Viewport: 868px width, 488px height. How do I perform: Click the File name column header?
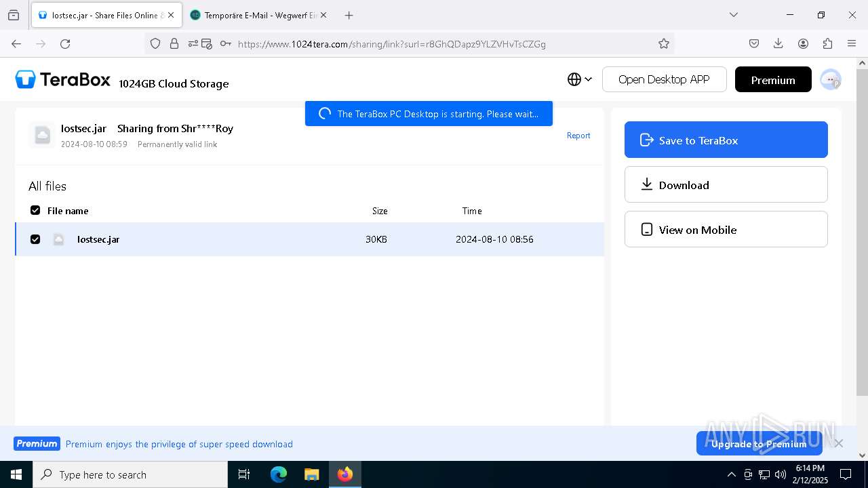[68, 211]
